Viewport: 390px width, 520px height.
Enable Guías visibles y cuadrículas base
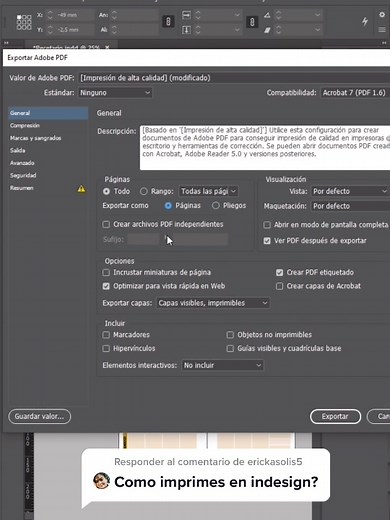coord(230,349)
